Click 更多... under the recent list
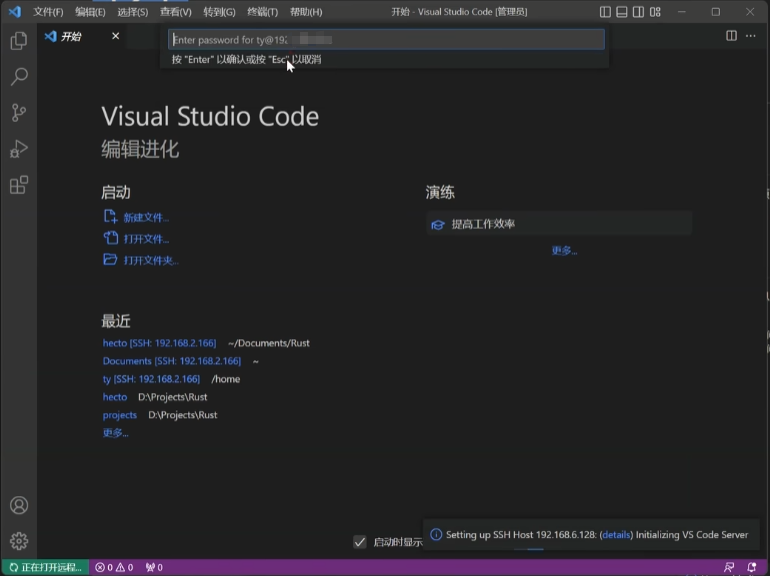Screen dimensions: 770x576 coord(115,433)
